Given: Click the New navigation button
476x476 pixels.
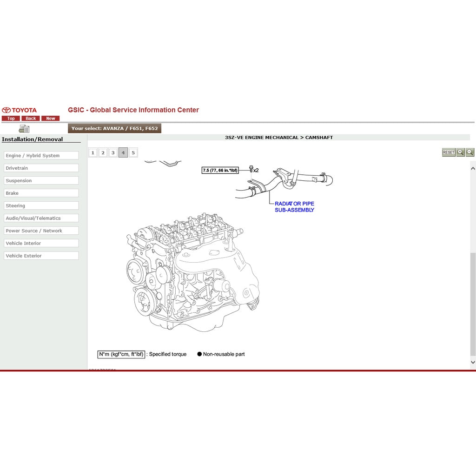Looking at the screenshot, I should 50,118.
